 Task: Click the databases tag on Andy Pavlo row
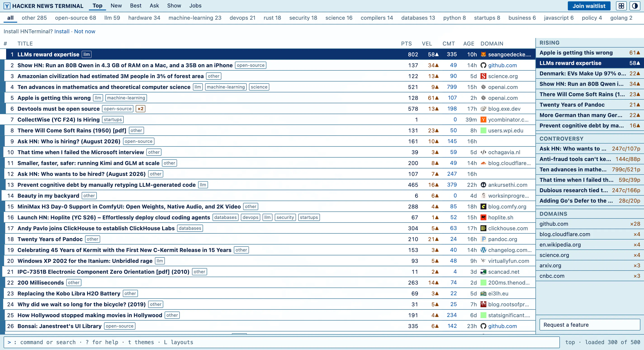(x=190, y=228)
